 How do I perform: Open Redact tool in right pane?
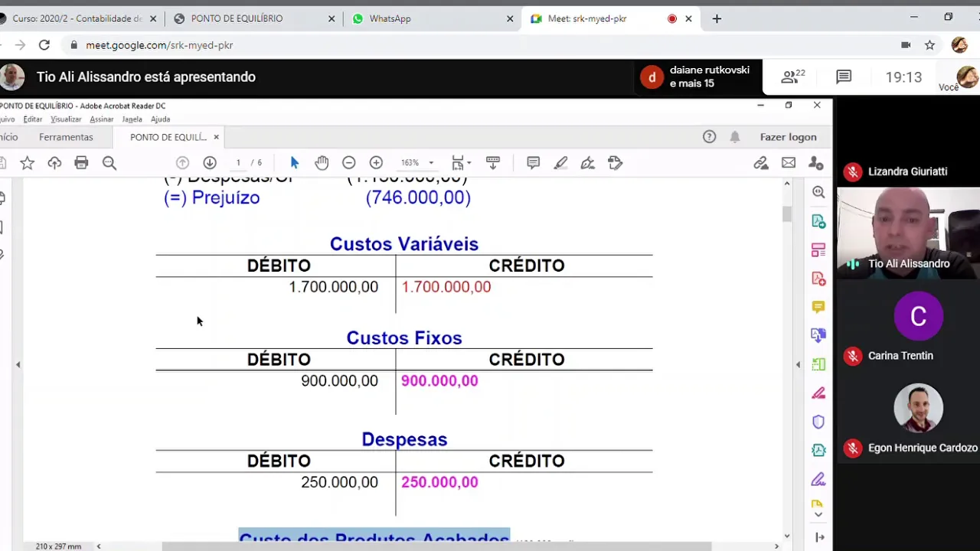(x=818, y=393)
